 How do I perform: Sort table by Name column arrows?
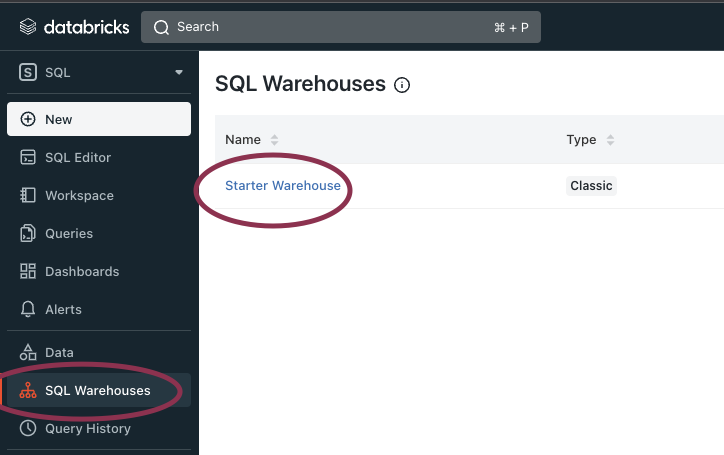(274, 140)
